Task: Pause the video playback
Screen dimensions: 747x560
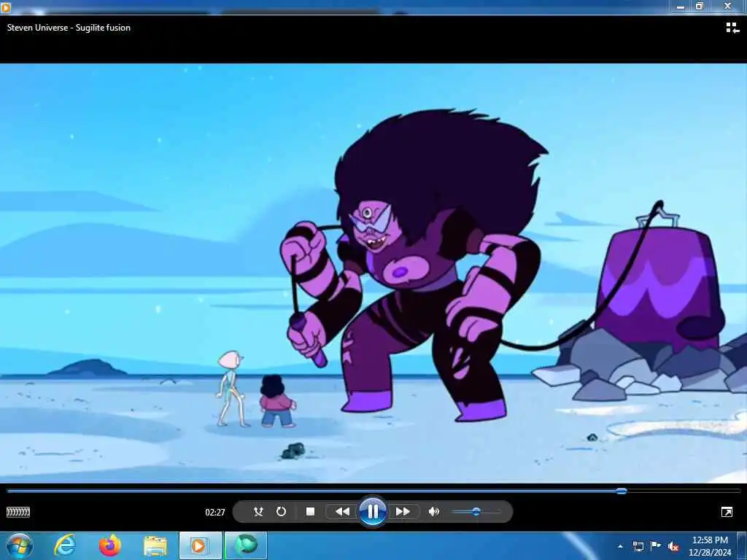Action: pos(373,511)
